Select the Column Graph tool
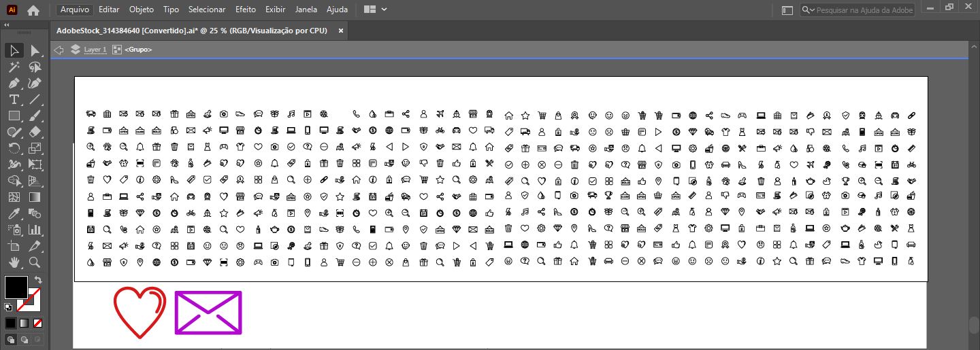The image size is (980, 350). [x=35, y=230]
